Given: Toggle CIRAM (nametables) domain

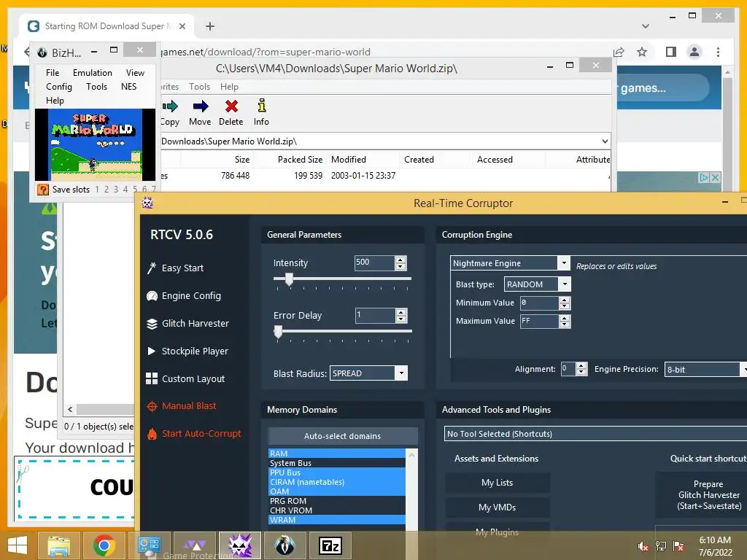Looking at the screenshot, I should (x=337, y=482).
